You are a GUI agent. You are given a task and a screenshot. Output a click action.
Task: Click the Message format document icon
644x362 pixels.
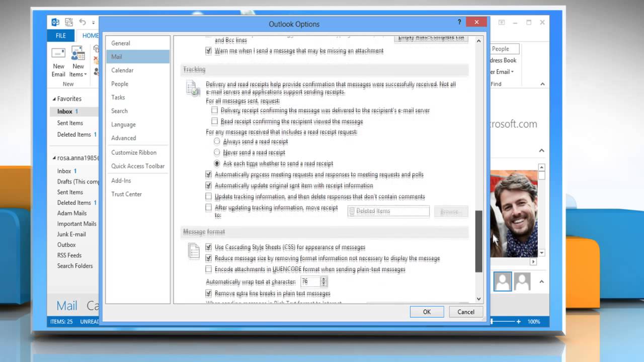194,250
